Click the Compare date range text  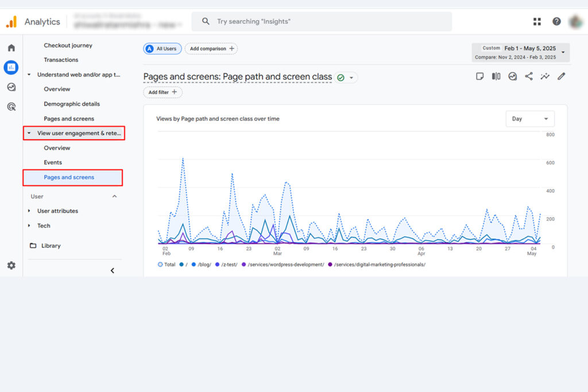tap(515, 57)
